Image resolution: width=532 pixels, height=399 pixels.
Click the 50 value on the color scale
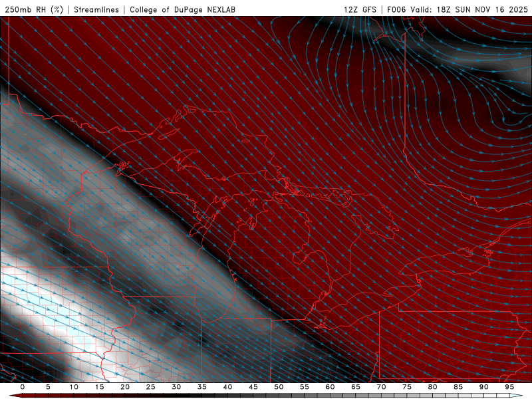[279, 387]
